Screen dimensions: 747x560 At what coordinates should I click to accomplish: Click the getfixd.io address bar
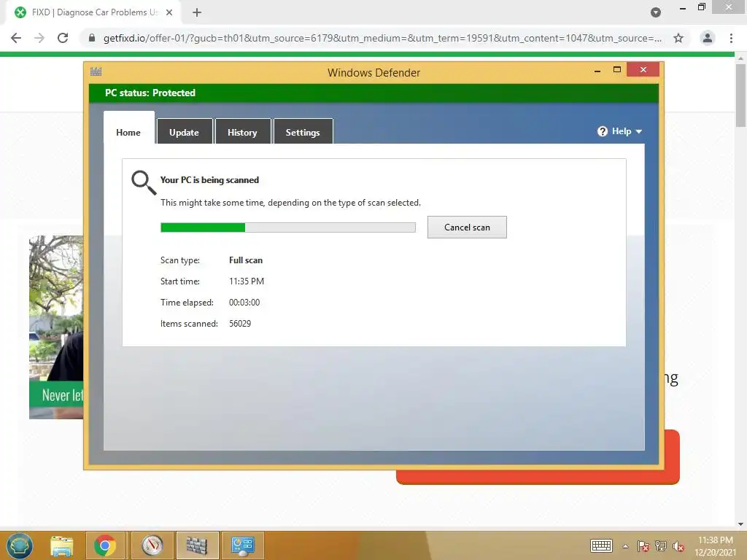[382, 38]
